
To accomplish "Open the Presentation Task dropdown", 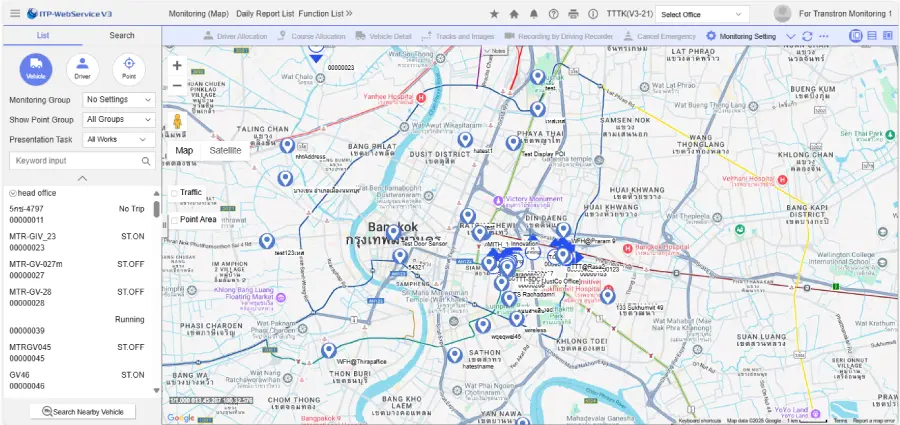I will point(119,140).
